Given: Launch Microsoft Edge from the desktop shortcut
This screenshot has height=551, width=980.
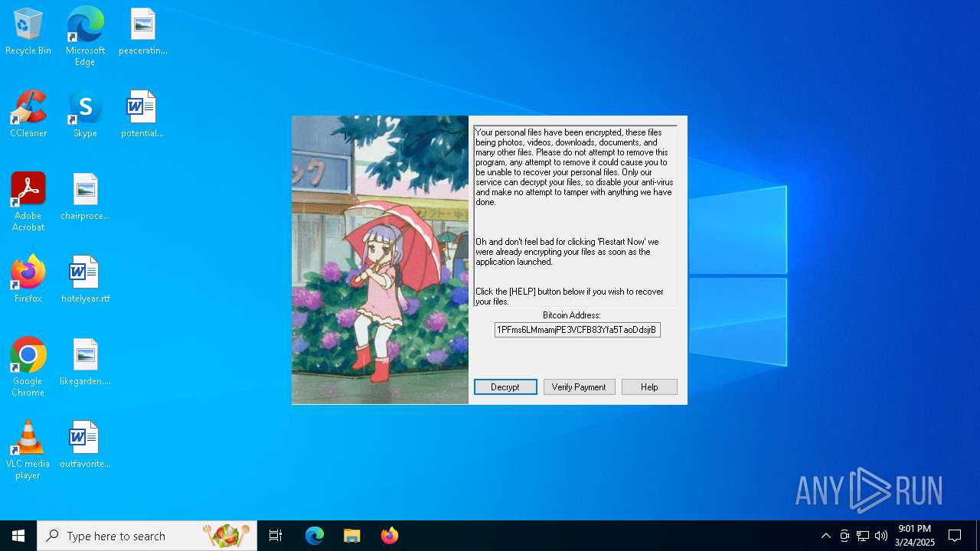Looking at the screenshot, I should [85, 37].
